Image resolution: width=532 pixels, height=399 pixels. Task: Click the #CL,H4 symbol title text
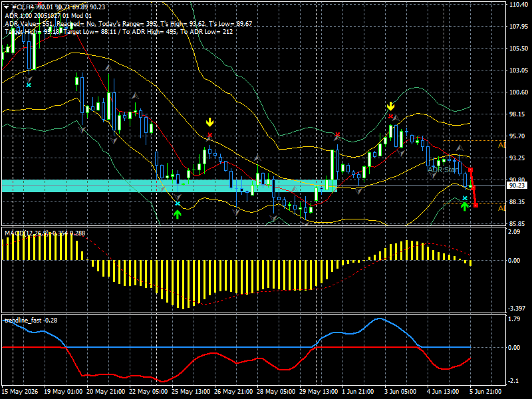pyautogui.click(x=23, y=7)
